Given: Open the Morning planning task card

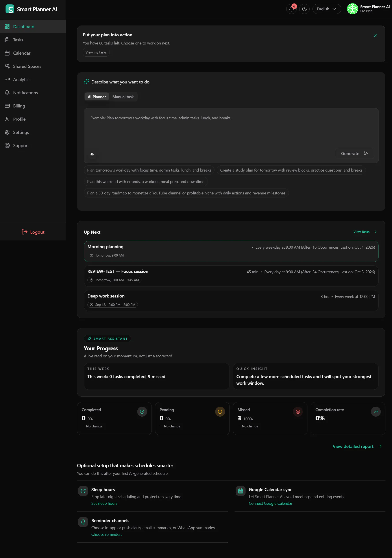Looking at the screenshot, I should [x=231, y=251].
